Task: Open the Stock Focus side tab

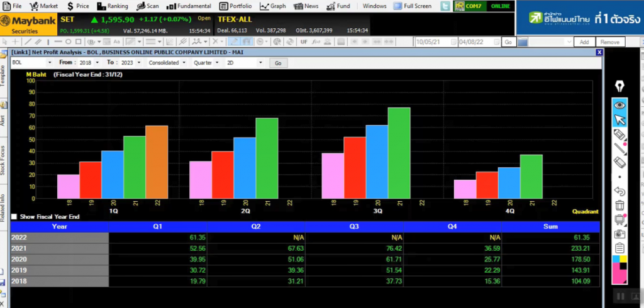Action: pos(3,160)
